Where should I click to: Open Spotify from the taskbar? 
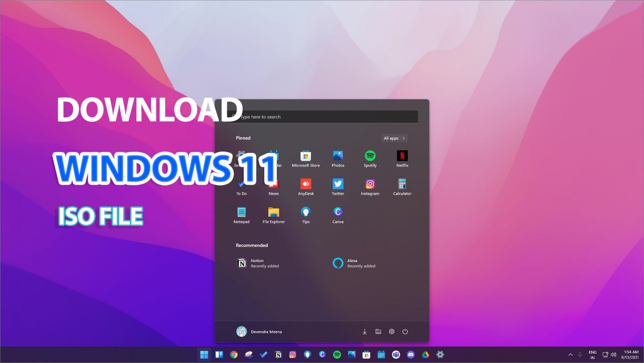click(337, 355)
